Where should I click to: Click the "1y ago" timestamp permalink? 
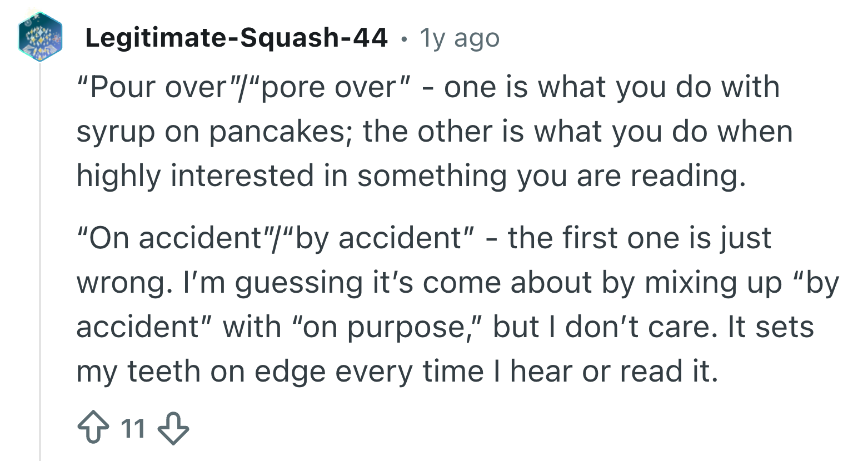[x=460, y=38]
